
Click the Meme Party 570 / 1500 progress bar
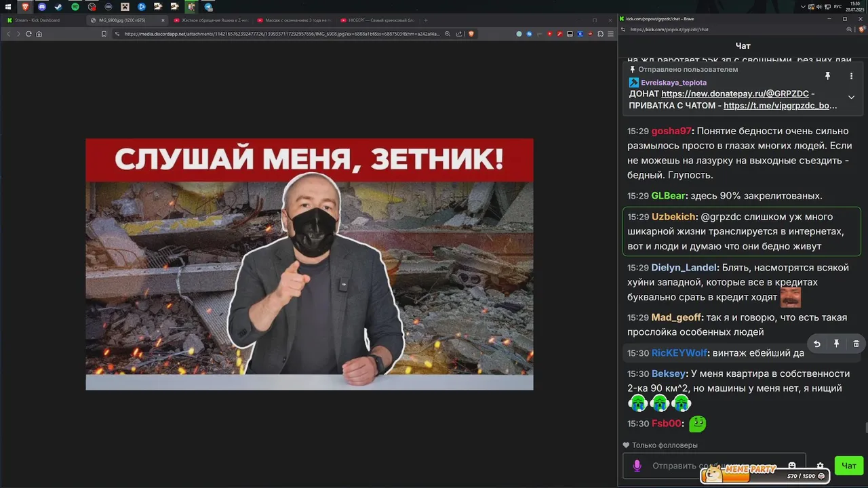764,474
